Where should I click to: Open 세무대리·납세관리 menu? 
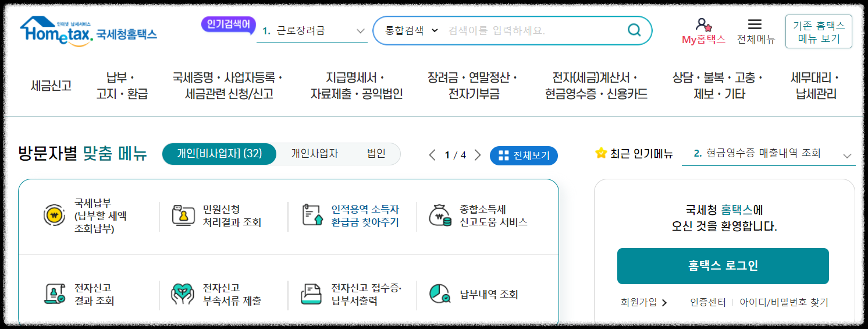816,86
